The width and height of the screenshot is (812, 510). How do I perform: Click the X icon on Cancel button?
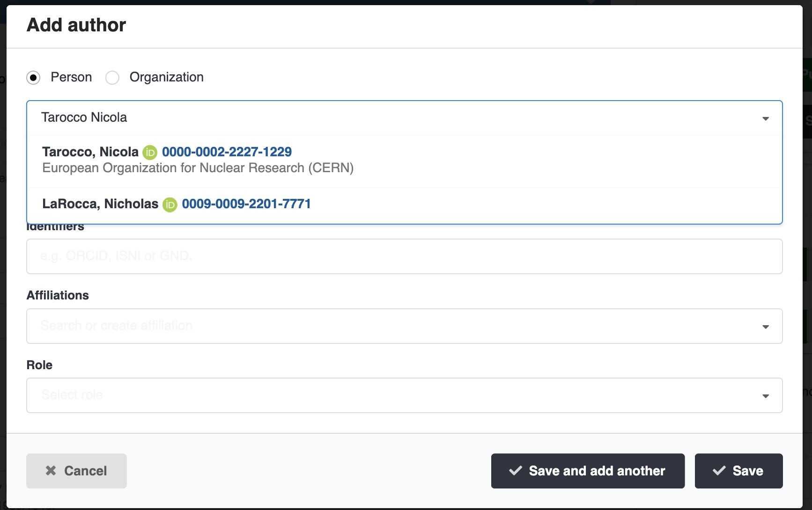click(x=51, y=471)
